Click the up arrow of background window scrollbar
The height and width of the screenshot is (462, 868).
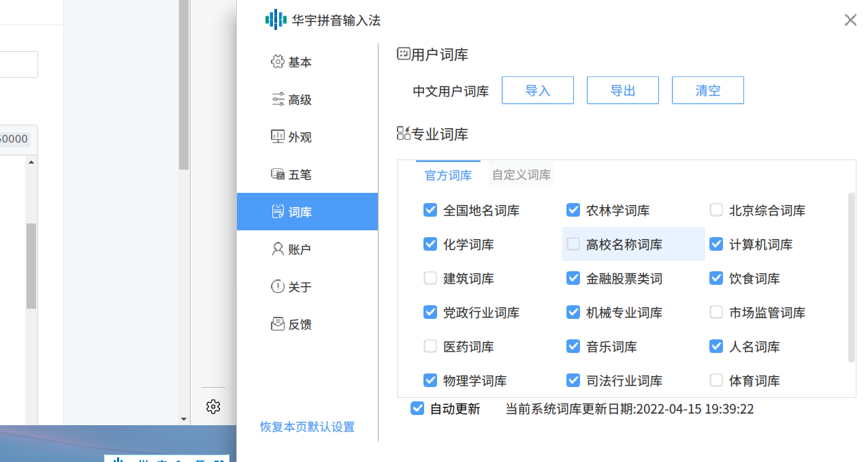pyautogui.click(x=31, y=162)
